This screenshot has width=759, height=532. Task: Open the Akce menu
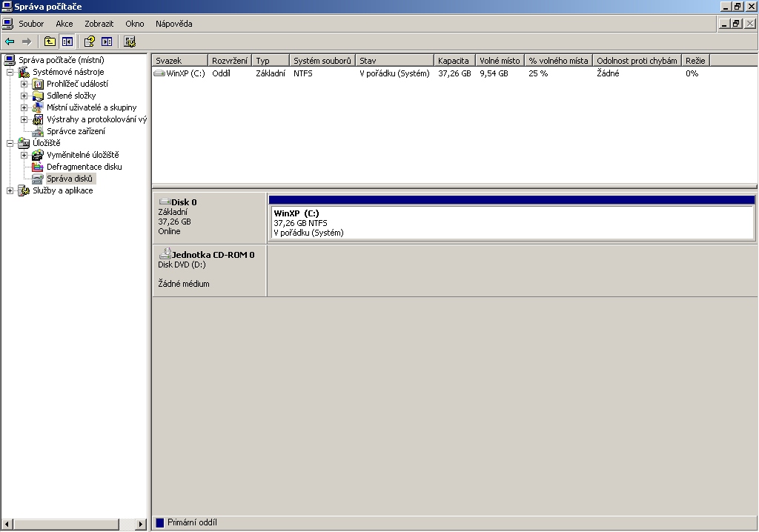pos(64,24)
